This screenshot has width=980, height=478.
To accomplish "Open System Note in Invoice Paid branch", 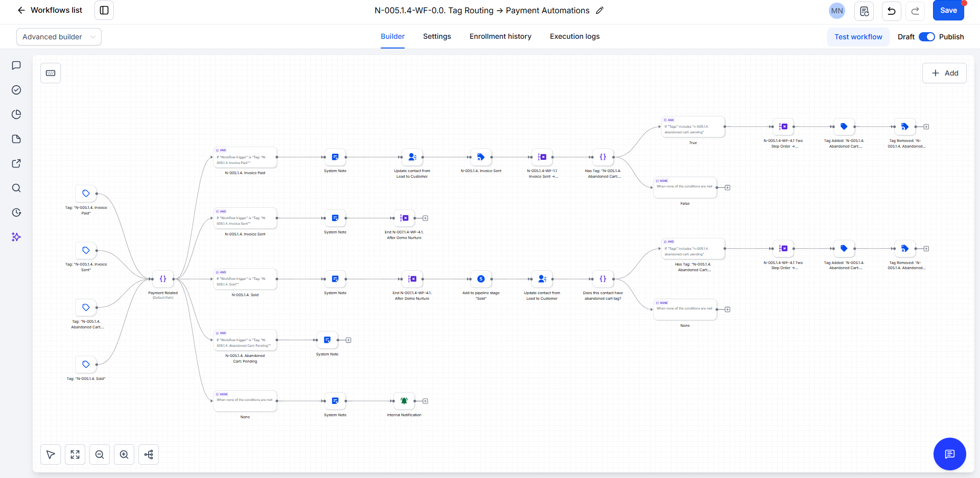I will coord(335,157).
